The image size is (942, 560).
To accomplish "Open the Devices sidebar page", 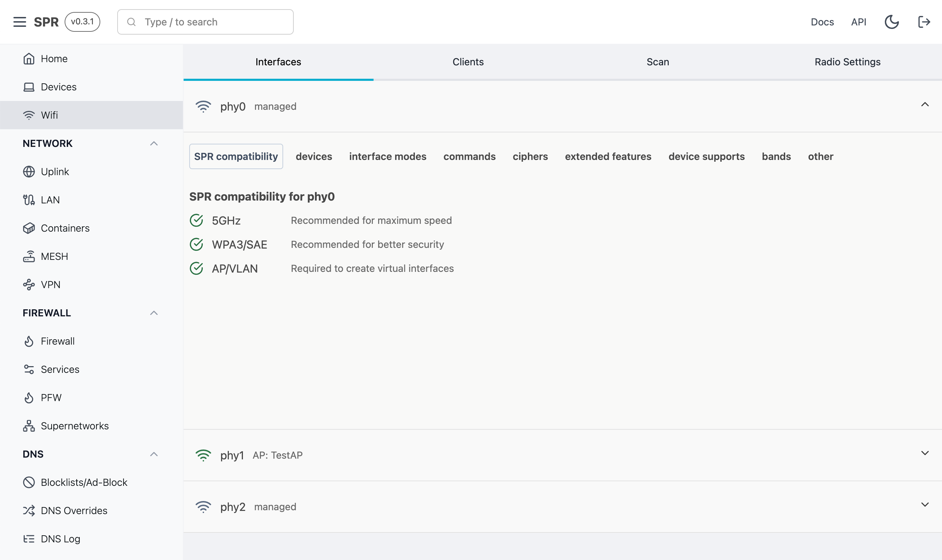I will point(91,87).
